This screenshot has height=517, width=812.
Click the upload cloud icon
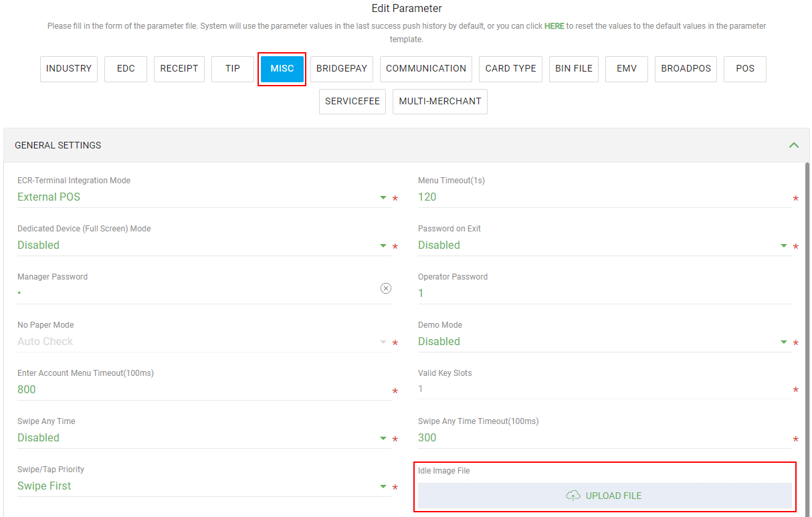point(573,496)
